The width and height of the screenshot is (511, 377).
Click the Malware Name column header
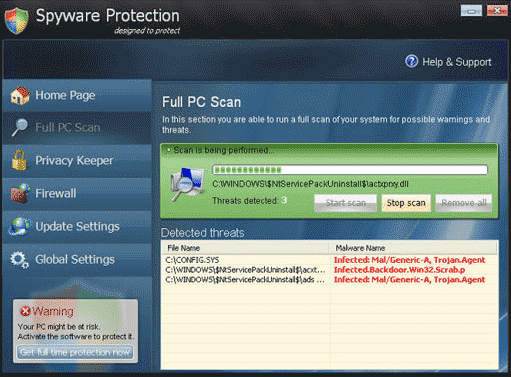[x=414, y=248]
